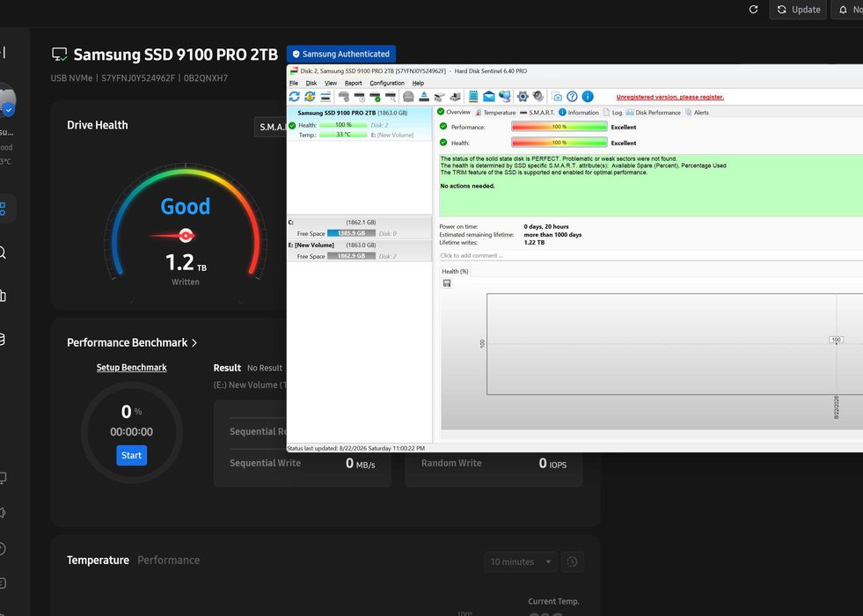The image size is (863, 616).
Task: Click the Update button in Samsung Magician
Action: [798, 10]
